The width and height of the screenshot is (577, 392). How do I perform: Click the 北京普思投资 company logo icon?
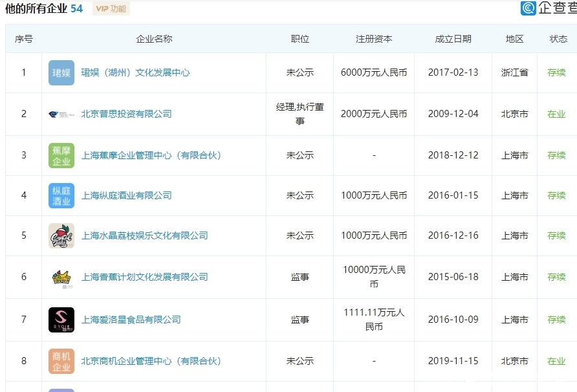click(61, 114)
